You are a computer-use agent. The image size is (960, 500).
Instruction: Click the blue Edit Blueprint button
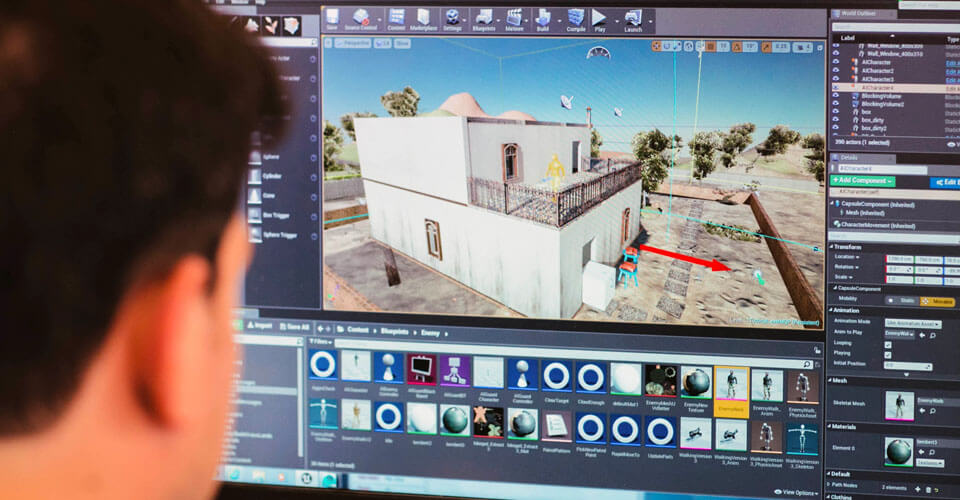pos(945,182)
